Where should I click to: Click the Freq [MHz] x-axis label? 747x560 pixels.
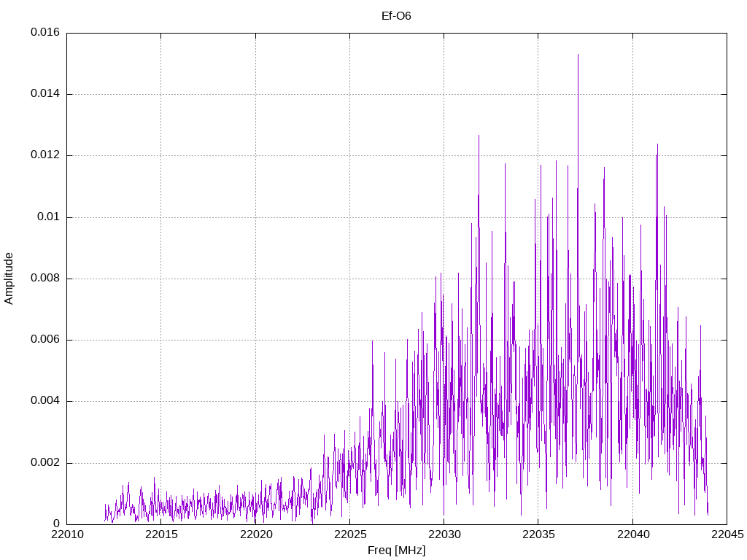coord(396,551)
